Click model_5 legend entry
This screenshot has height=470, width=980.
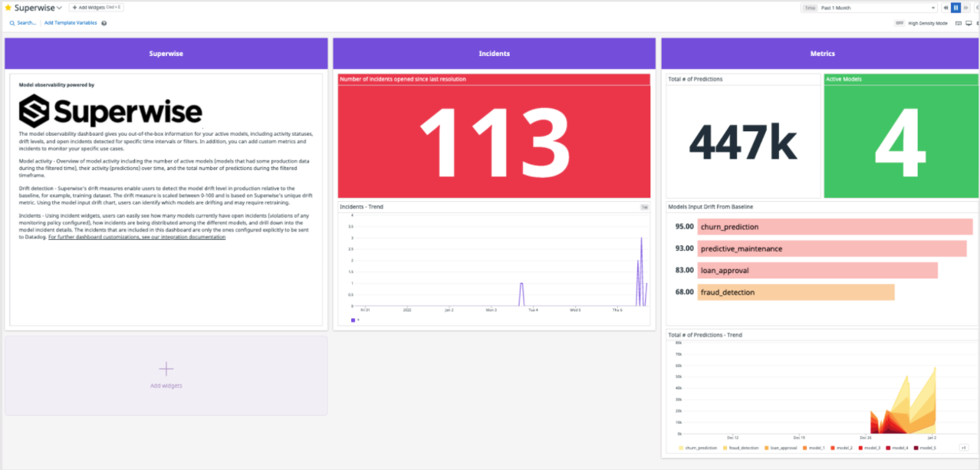925,448
